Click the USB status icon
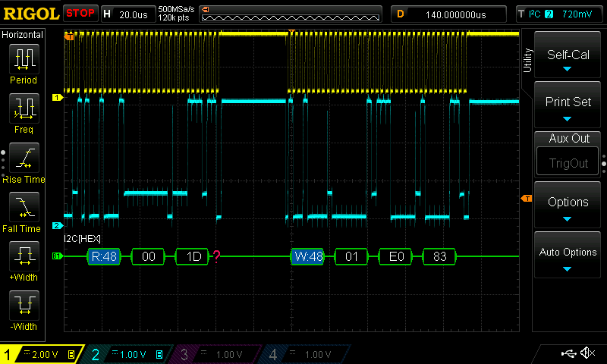607x364 pixels. click(568, 353)
